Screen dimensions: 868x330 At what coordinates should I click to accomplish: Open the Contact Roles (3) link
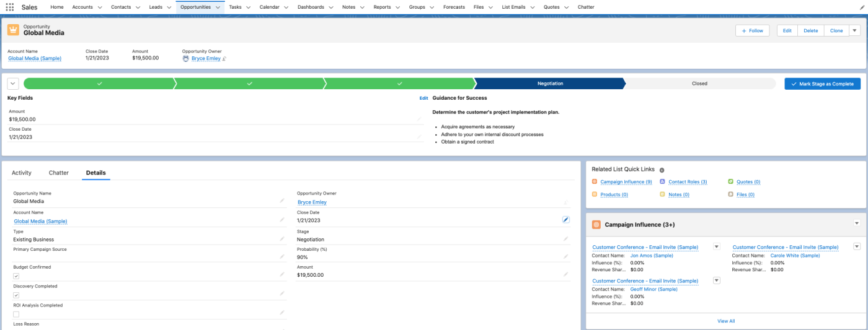688,182
